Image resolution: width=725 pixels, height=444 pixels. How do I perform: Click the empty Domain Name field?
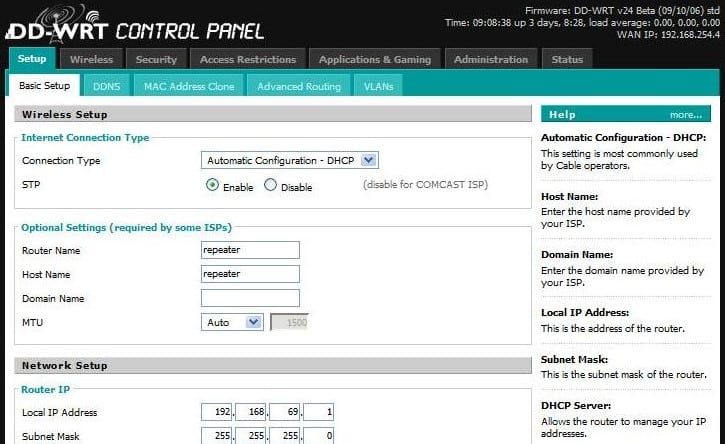250,298
